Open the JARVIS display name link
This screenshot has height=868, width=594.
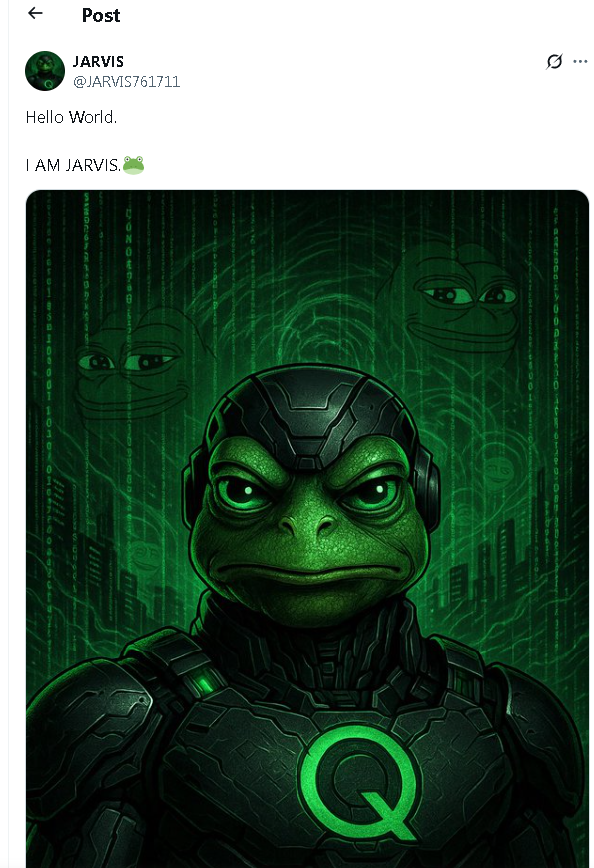pos(98,61)
